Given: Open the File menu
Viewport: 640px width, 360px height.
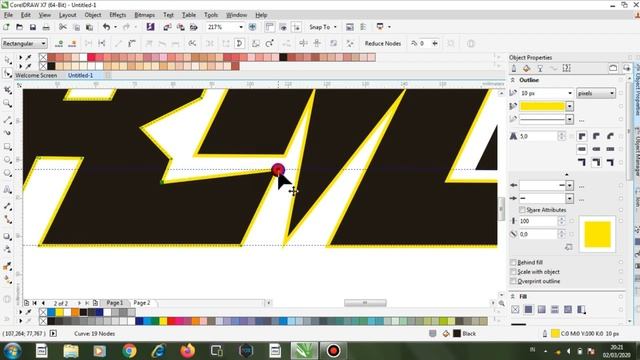Looking at the screenshot, I should coord(8,15).
